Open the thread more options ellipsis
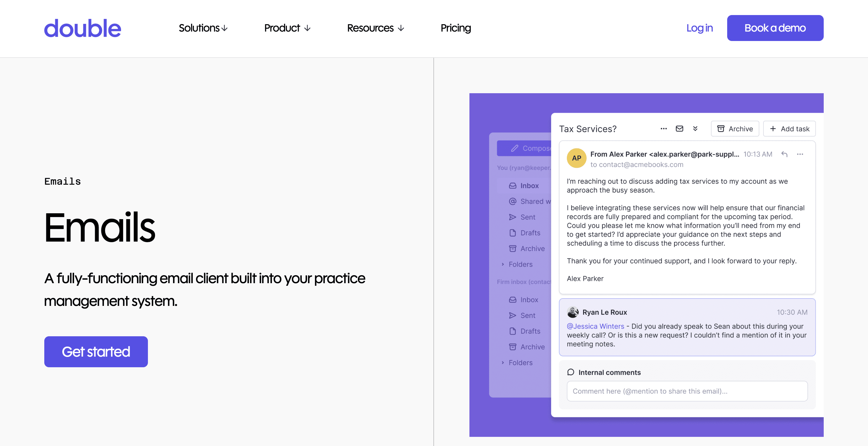868x446 pixels. pyautogui.click(x=663, y=129)
